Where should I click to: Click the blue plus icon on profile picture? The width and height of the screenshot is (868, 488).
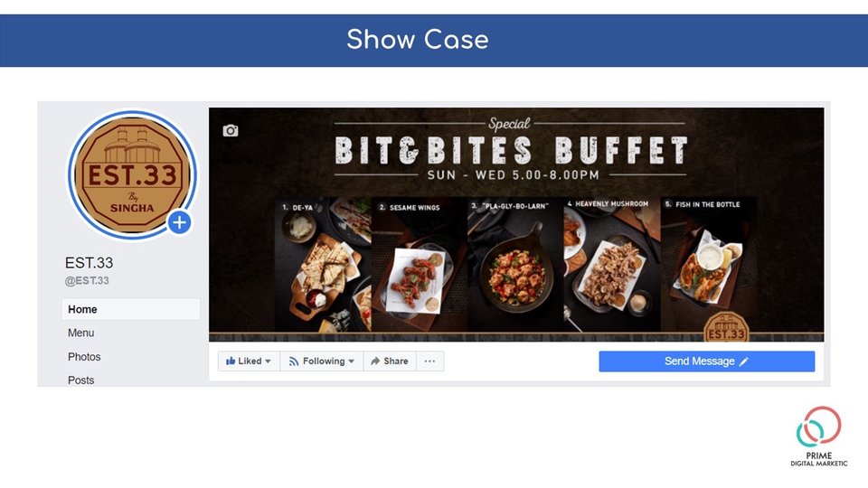click(179, 222)
